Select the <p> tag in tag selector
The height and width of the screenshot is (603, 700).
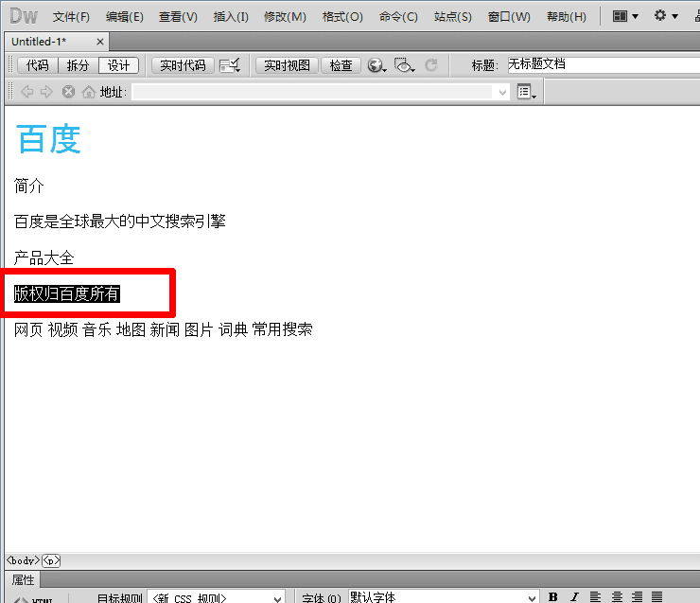tap(51, 560)
